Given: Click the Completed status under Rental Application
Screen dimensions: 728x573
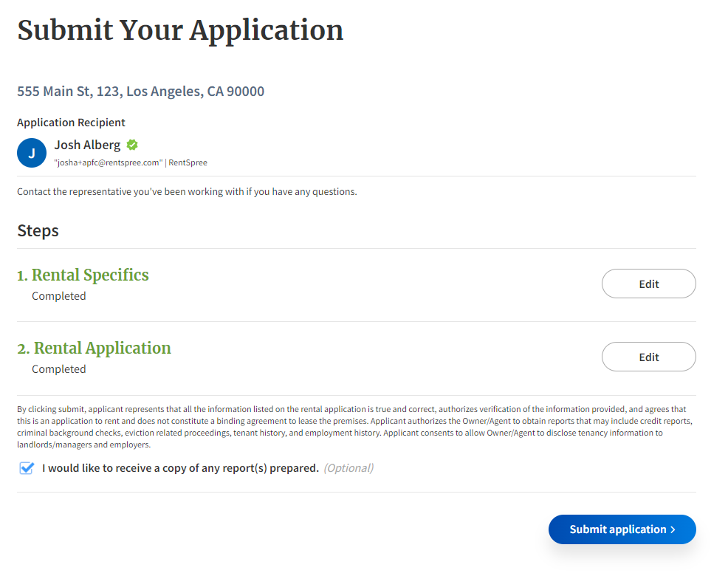Looking at the screenshot, I should [x=58, y=368].
